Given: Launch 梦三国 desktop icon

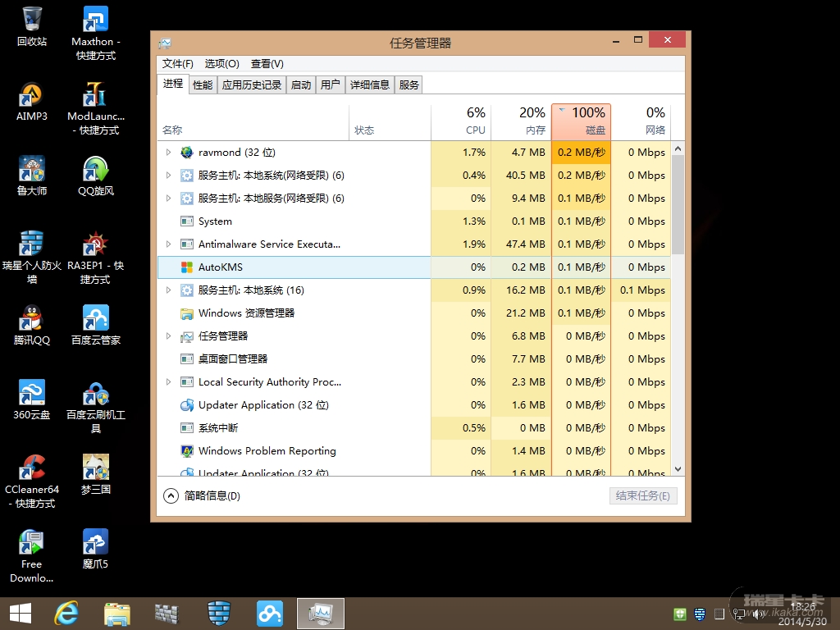Looking at the screenshot, I should point(95,474).
